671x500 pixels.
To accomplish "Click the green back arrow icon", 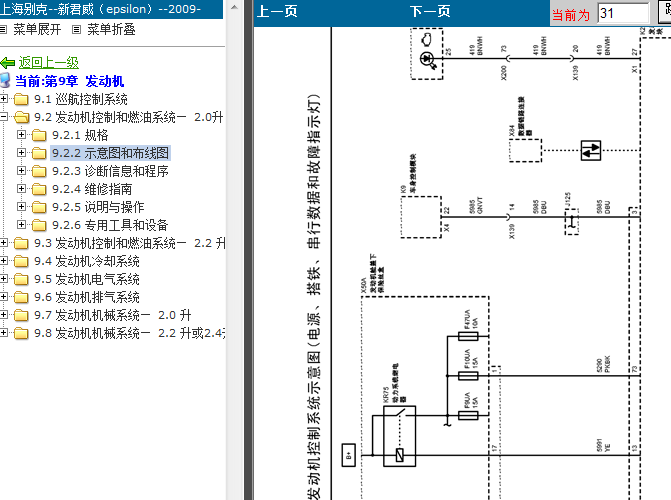I will [x=8, y=63].
